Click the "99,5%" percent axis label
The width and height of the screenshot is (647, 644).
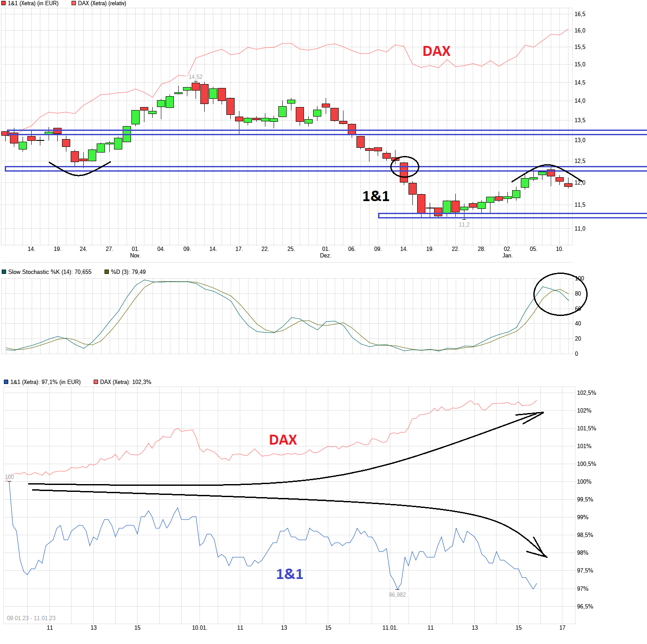tap(585, 500)
